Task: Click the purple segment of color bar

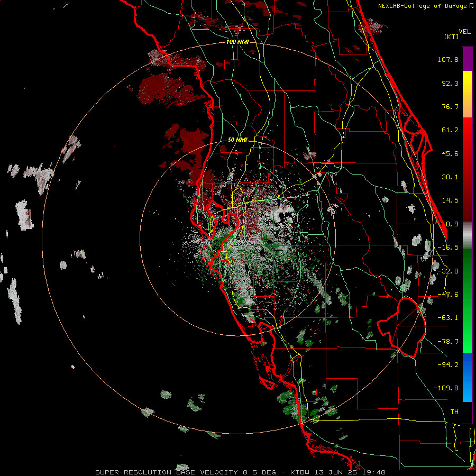Action: tap(467, 59)
